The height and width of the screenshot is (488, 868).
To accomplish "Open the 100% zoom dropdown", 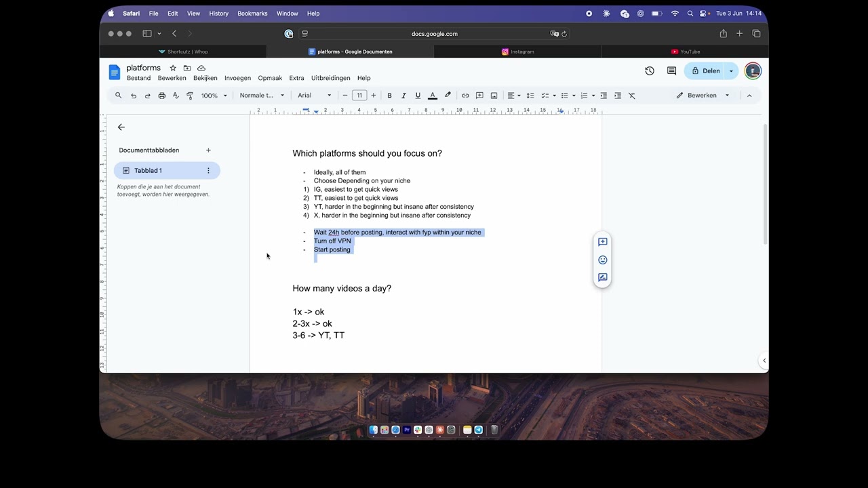I will pyautogui.click(x=214, y=96).
